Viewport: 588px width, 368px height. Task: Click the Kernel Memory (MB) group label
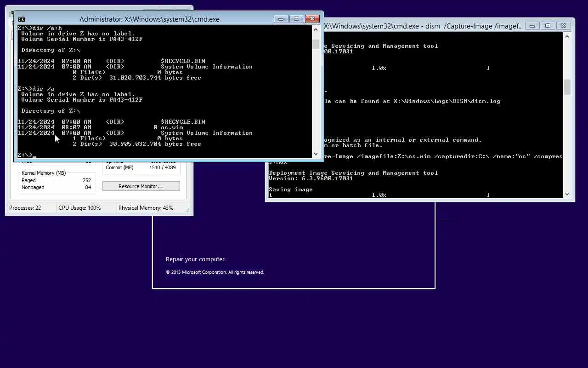pos(44,173)
